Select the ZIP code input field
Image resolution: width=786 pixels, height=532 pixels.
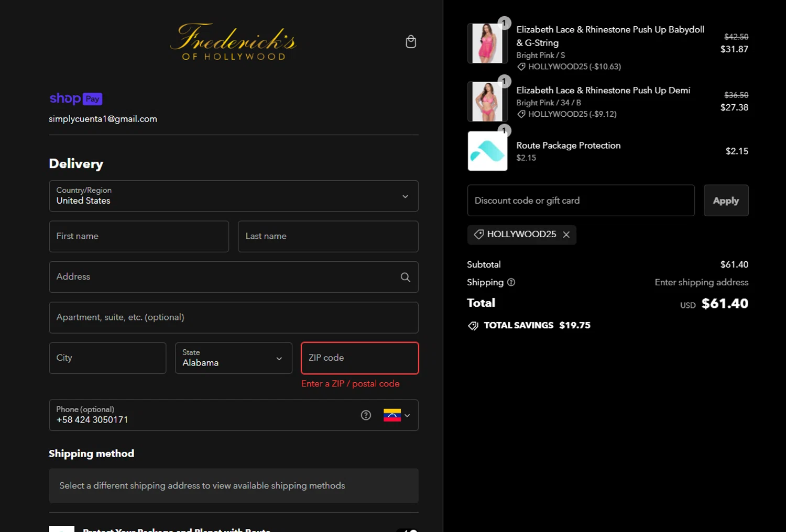[360, 358]
